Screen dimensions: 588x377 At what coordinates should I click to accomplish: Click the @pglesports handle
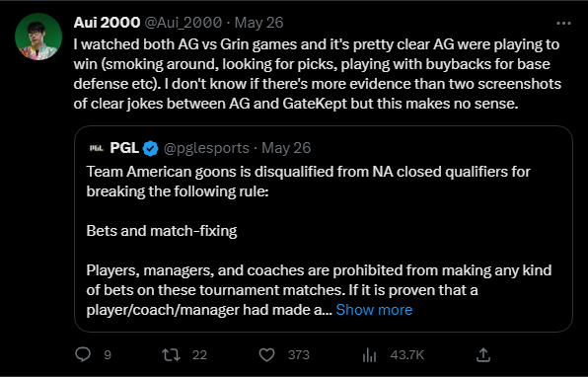pos(206,148)
